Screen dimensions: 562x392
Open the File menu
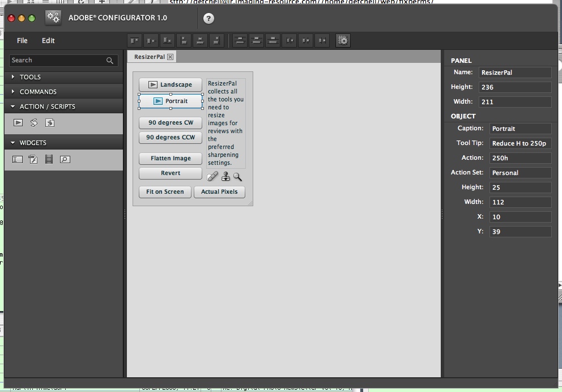click(x=22, y=41)
